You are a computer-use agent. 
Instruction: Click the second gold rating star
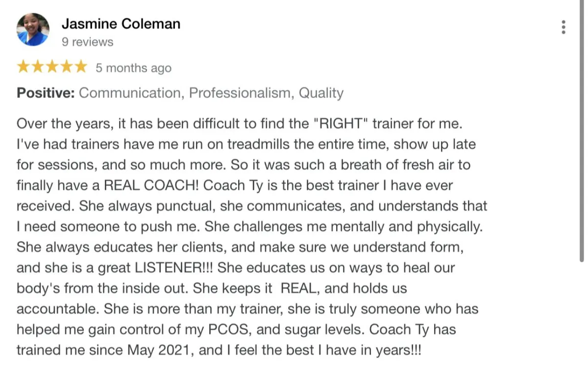pyautogui.click(x=37, y=67)
